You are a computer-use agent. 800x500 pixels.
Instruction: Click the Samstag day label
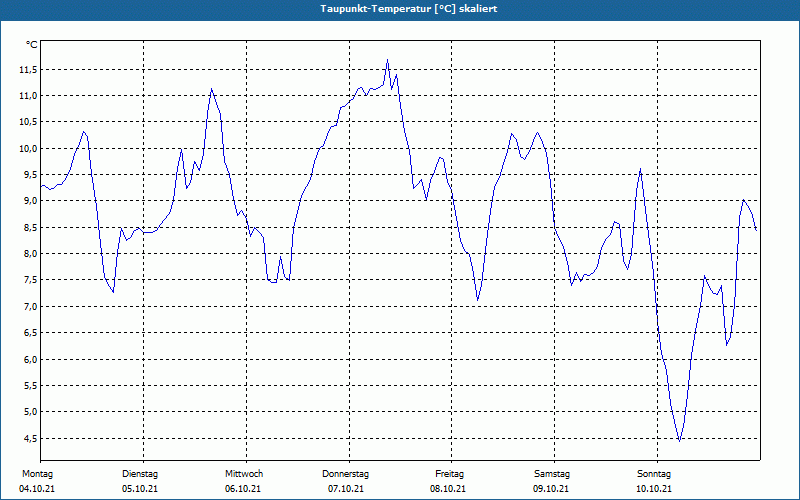coord(552,474)
